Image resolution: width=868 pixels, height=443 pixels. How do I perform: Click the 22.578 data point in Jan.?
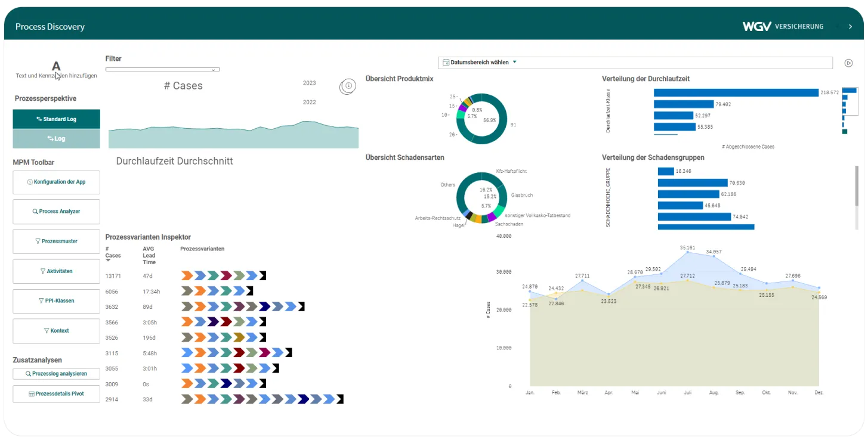pos(530,300)
